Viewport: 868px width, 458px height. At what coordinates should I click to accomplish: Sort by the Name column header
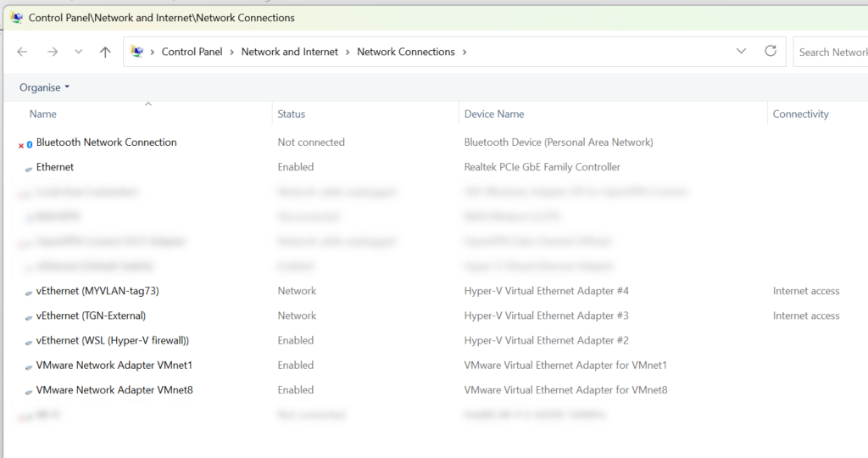[x=43, y=114]
